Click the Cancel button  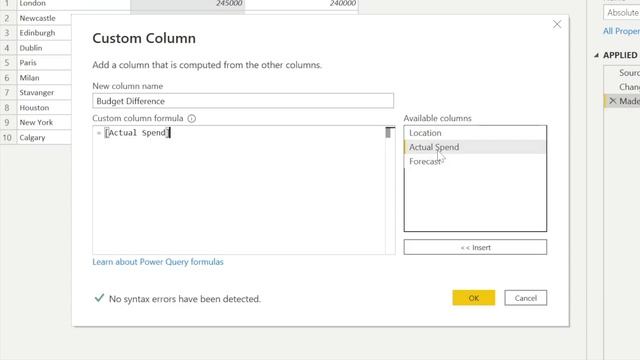(525, 298)
